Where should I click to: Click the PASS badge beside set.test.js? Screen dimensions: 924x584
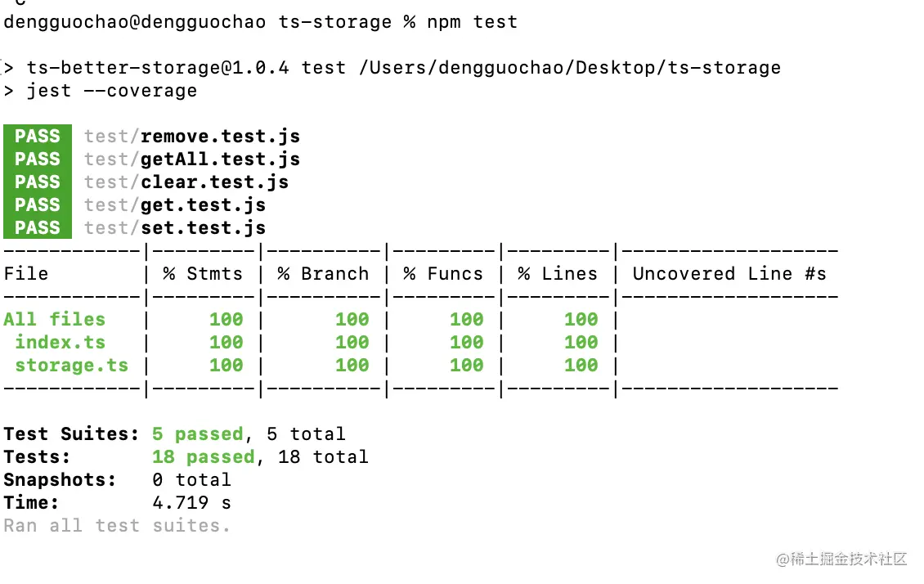pos(38,227)
